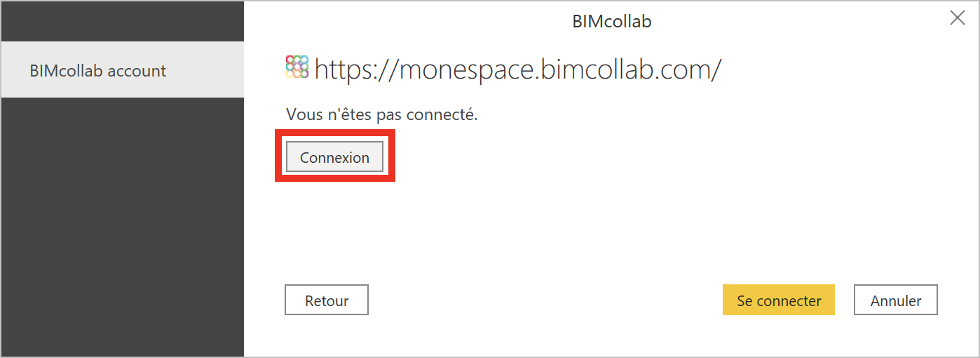Cancel the dialog using Annuler
Image resolution: width=980 pixels, height=358 pixels.
point(896,300)
